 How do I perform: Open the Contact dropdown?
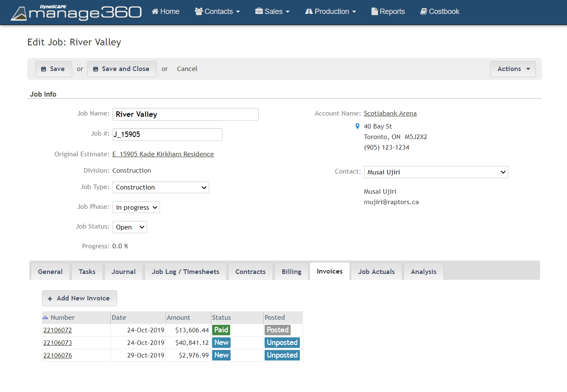coord(436,172)
